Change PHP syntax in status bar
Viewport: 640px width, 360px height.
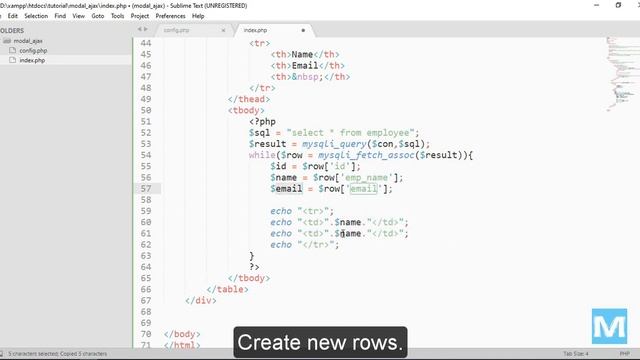pos(624,353)
